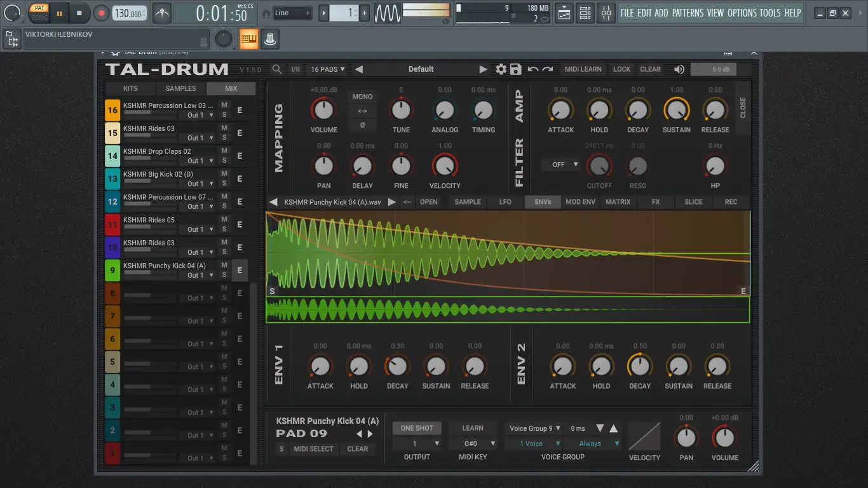
Task: Go to next preset after Default
Action: pos(483,69)
